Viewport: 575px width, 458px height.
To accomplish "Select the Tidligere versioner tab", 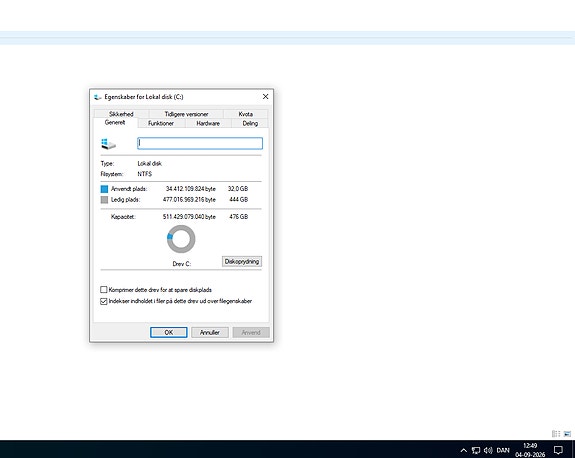I will [x=186, y=114].
